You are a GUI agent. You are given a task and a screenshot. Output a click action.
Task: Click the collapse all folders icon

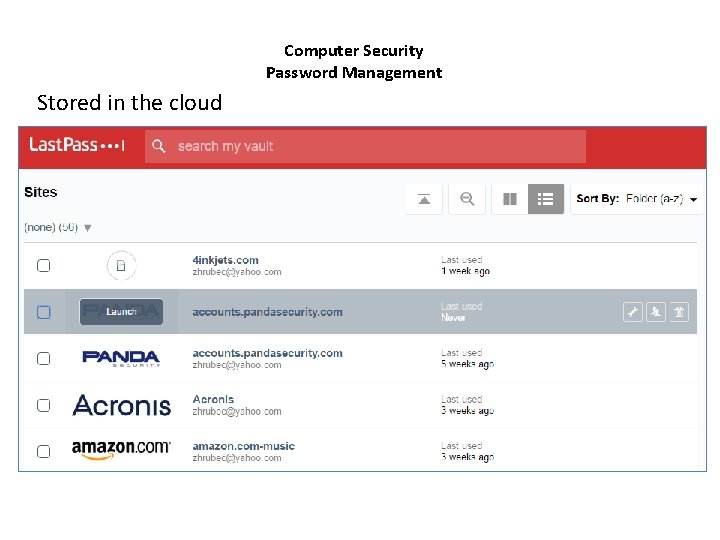424,199
